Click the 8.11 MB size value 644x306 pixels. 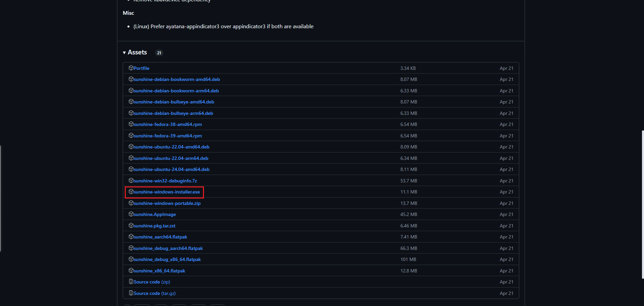coord(409,169)
